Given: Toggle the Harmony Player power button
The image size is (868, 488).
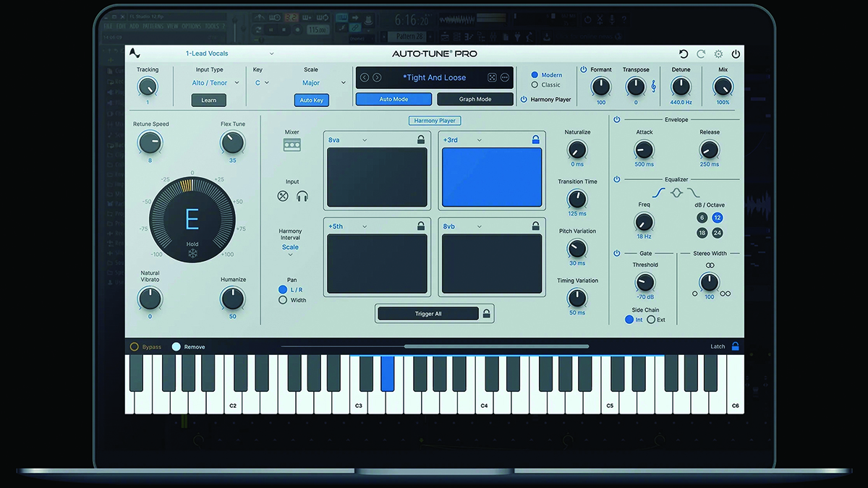Looking at the screenshot, I should [524, 99].
